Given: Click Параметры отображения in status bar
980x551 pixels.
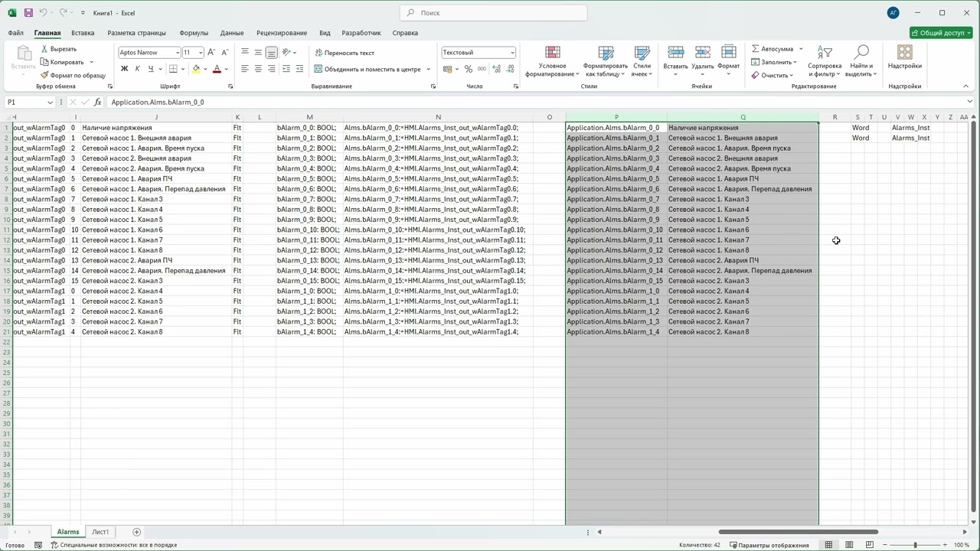Looking at the screenshot, I should 769,545.
